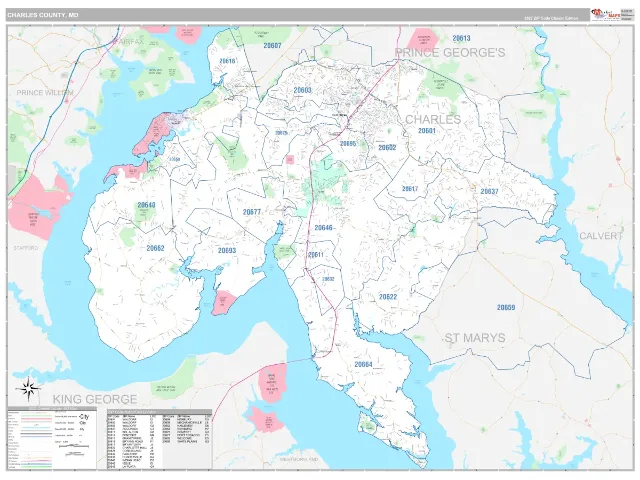Select ZIP code label 20662

[x=155, y=248]
